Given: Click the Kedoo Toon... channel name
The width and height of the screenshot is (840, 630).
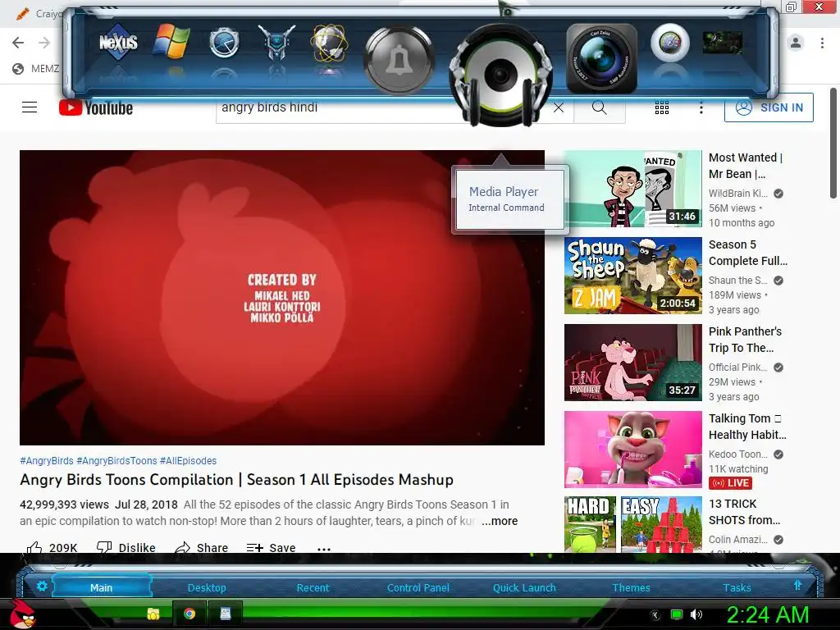Looking at the screenshot, I should (x=737, y=454).
